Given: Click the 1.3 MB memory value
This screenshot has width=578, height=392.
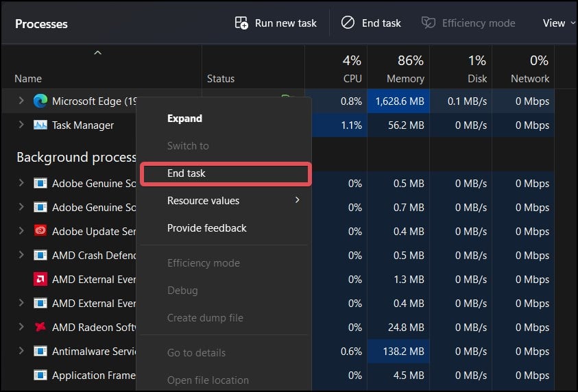Looking at the screenshot, I should click(x=409, y=279).
